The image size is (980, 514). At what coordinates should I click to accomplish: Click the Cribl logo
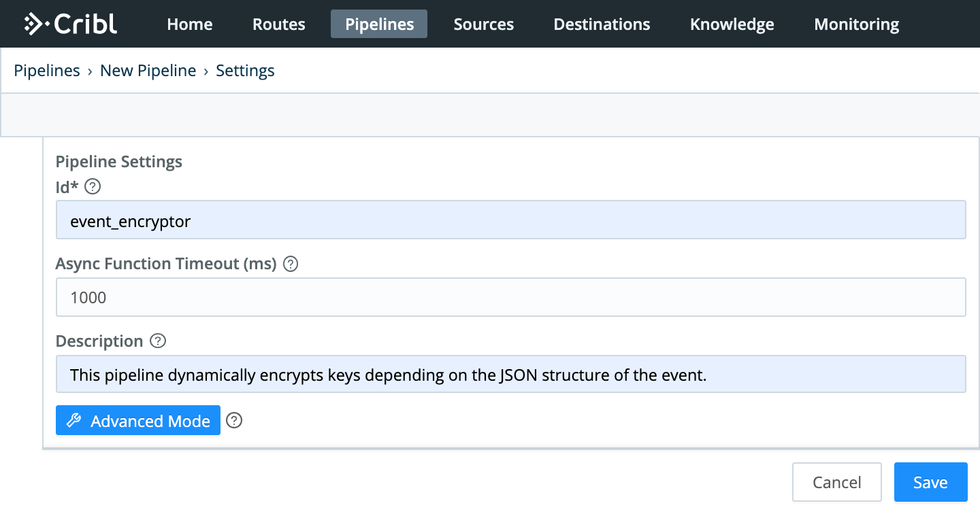pyautogui.click(x=71, y=24)
